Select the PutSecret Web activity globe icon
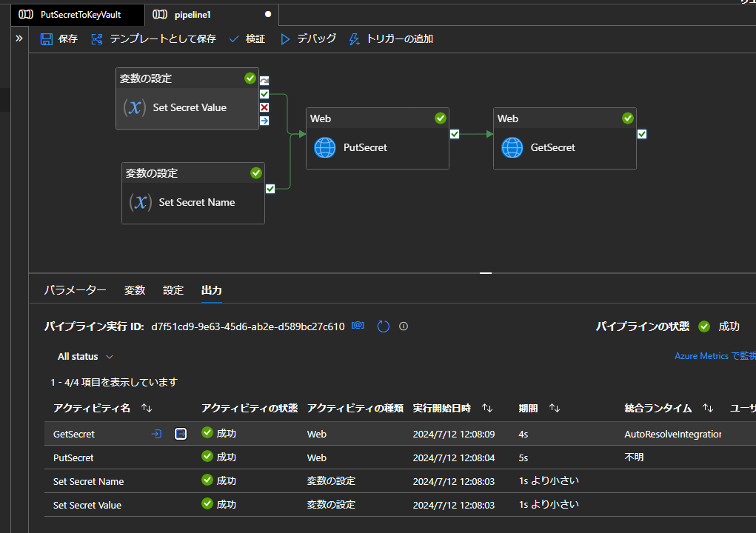Screen dimensions: 756x533 click(325, 147)
